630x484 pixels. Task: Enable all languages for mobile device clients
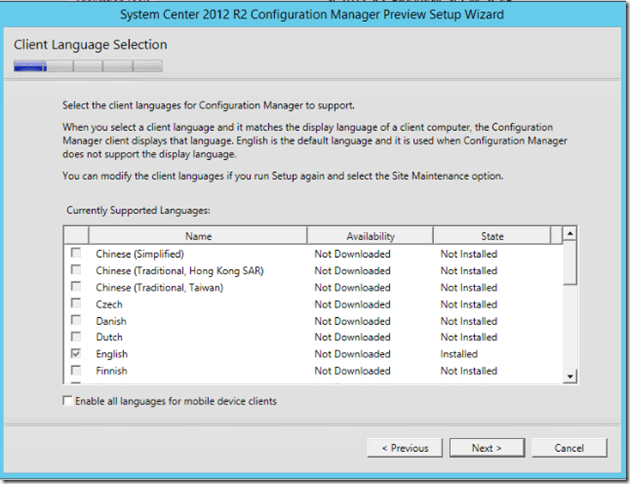[x=68, y=401]
